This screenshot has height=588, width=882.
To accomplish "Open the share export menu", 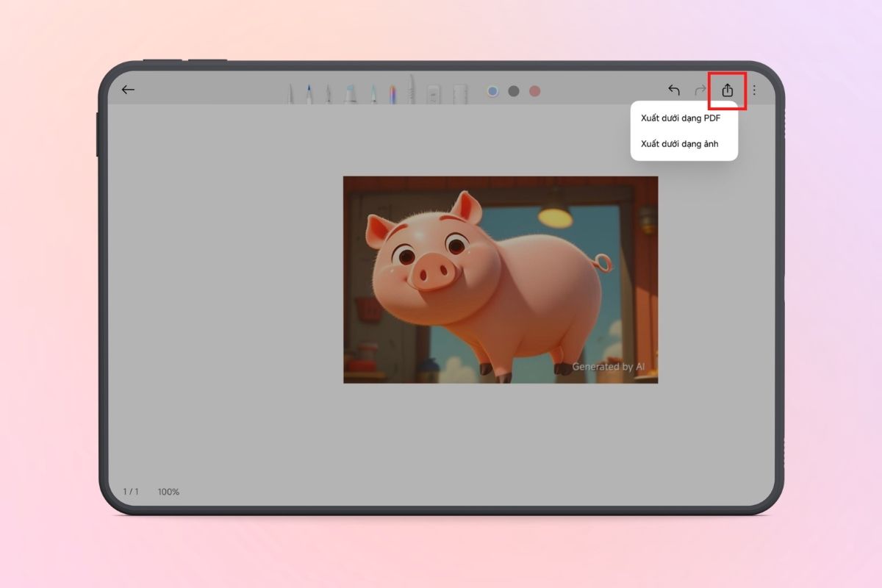I will (728, 89).
